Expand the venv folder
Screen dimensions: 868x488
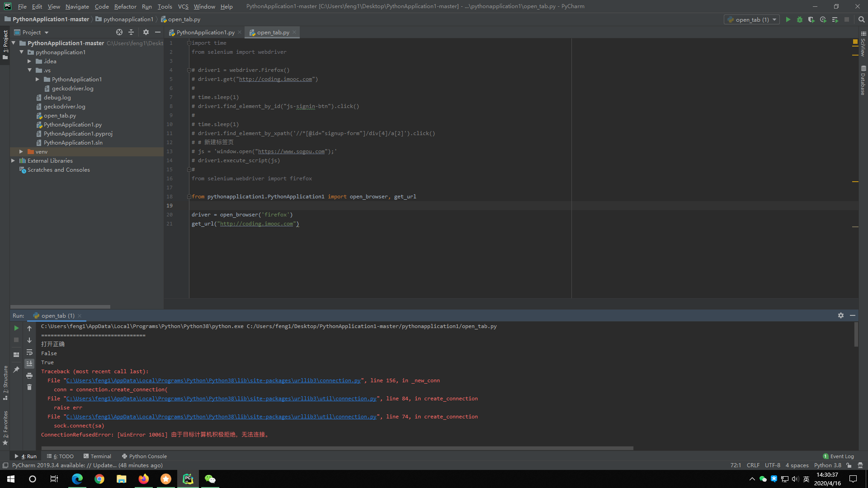[x=21, y=151]
